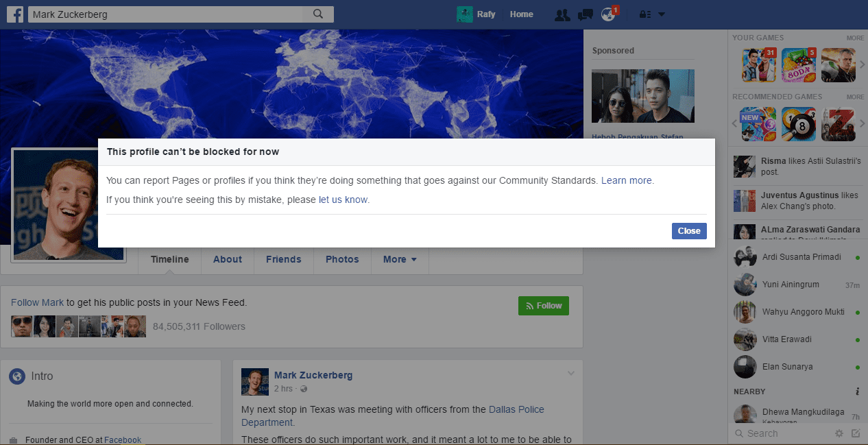Click the new message compose icon
Screen dimensions: 868x445
click(x=856, y=433)
